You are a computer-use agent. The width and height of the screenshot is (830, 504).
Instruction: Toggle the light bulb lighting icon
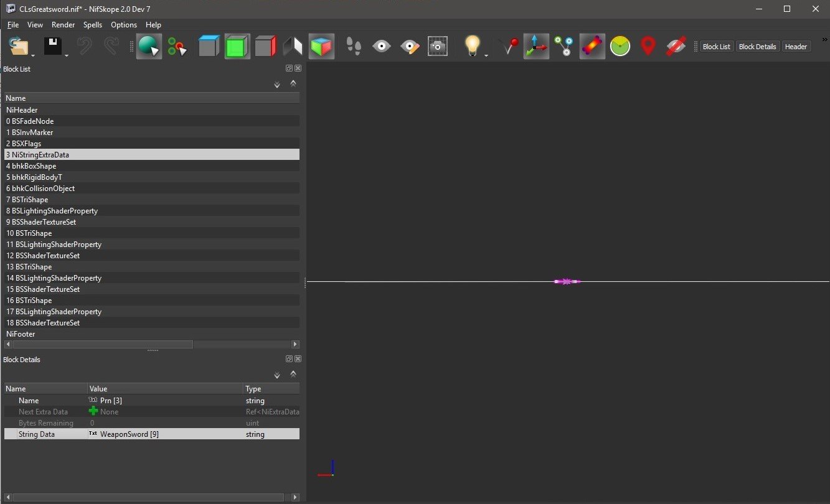coord(473,46)
